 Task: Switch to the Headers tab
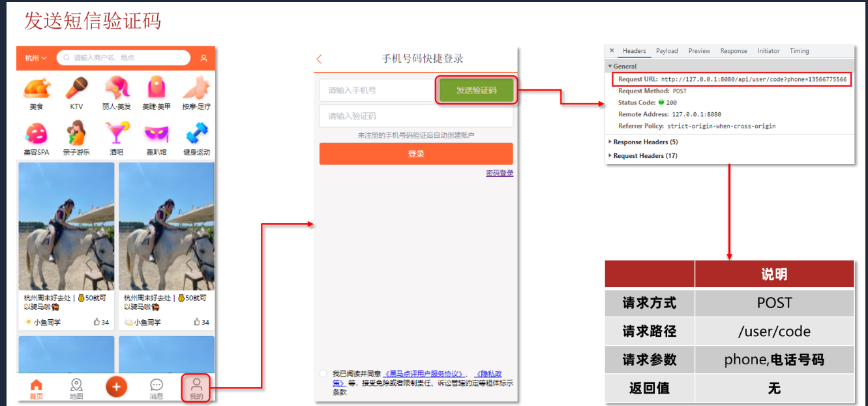(x=634, y=51)
